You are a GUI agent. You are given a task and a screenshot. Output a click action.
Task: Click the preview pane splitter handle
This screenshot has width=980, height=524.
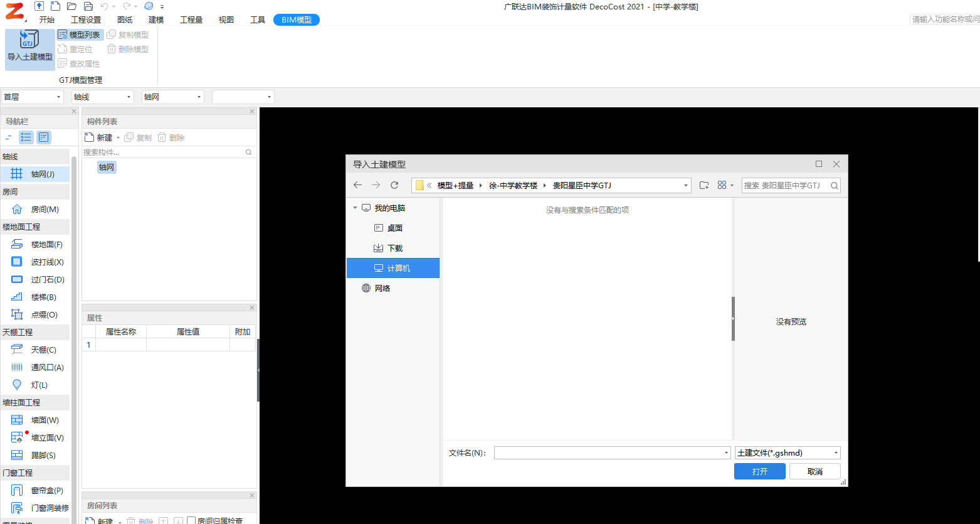[733, 319]
